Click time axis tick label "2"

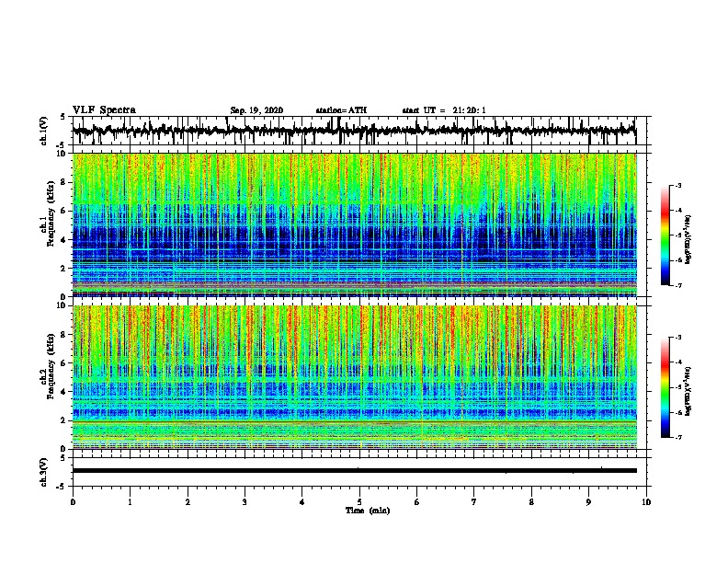click(x=188, y=501)
